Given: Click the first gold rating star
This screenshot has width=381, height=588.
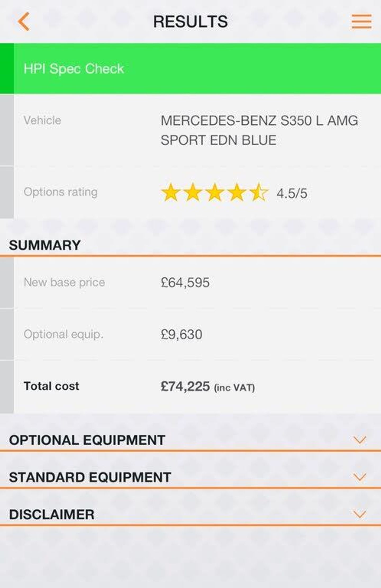Looking at the screenshot, I should click(171, 192).
